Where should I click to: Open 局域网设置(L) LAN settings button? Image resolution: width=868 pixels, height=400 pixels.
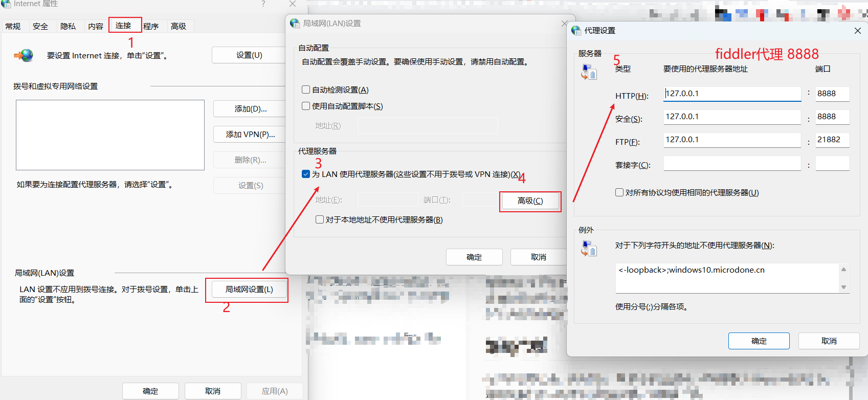pos(249,290)
